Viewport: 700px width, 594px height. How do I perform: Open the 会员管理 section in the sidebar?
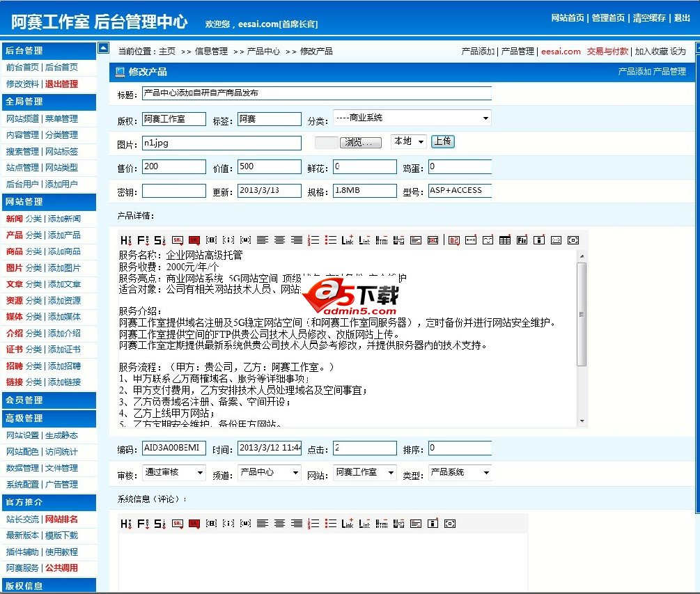tap(49, 400)
